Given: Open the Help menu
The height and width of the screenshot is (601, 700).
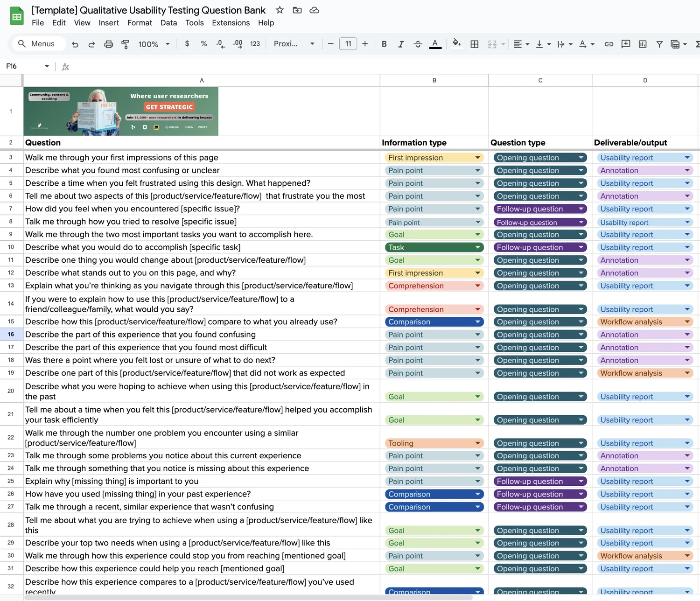Looking at the screenshot, I should [266, 23].
